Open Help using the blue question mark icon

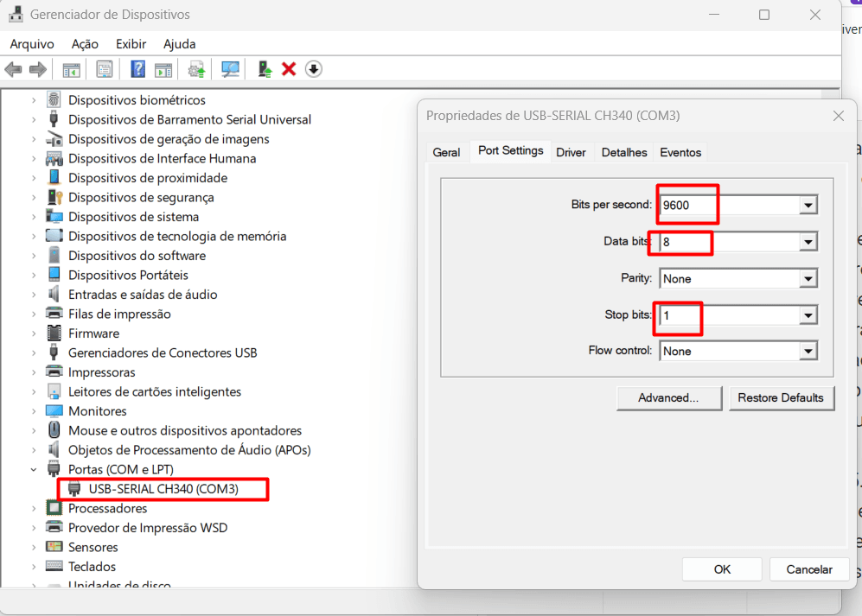click(x=137, y=69)
